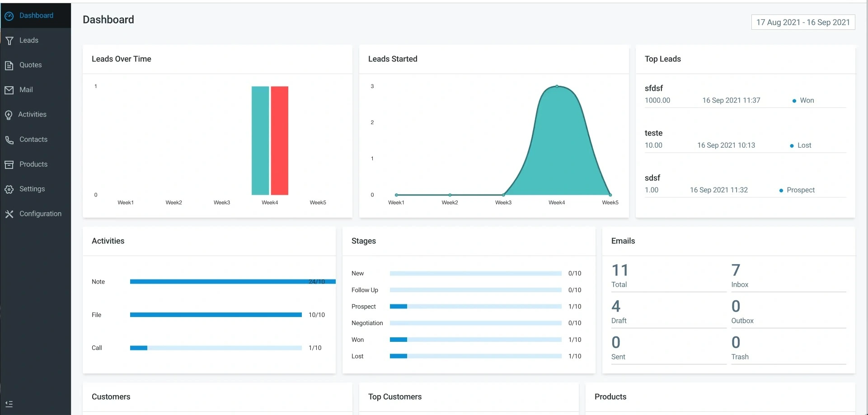The width and height of the screenshot is (868, 415).
Task: Click the Week4 peak point in Leads Started
Action: click(557, 86)
